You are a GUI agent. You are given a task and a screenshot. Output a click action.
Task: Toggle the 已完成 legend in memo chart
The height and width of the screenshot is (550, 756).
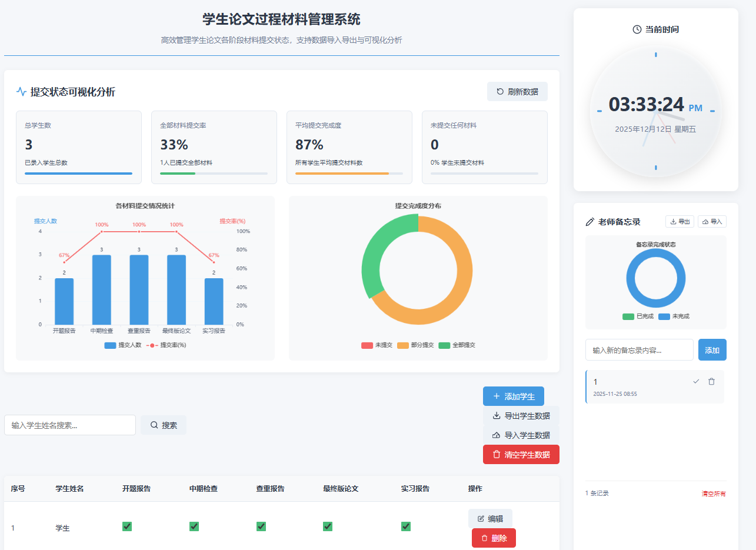pos(628,316)
